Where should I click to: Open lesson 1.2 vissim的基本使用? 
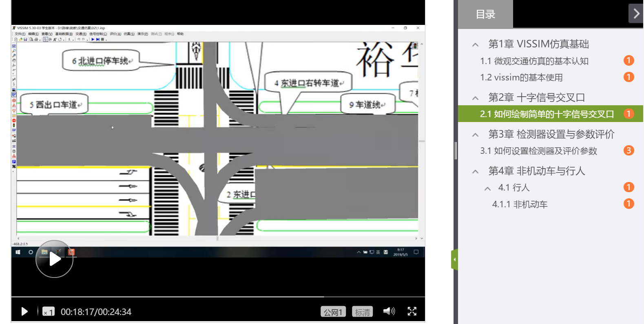coord(521,78)
